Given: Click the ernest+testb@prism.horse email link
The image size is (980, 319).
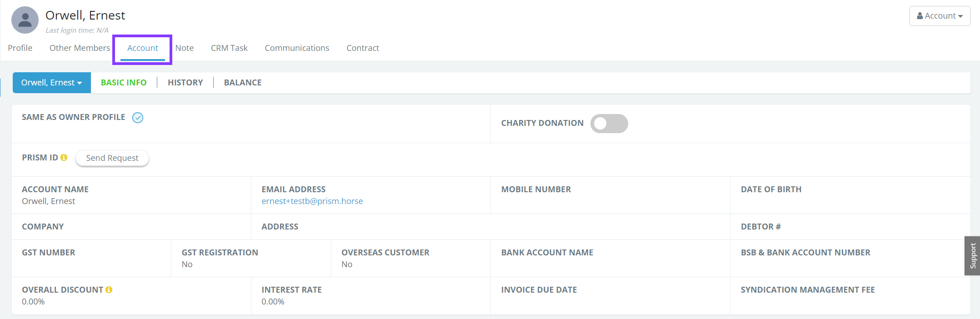Looking at the screenshot, I should pos(312,201).
